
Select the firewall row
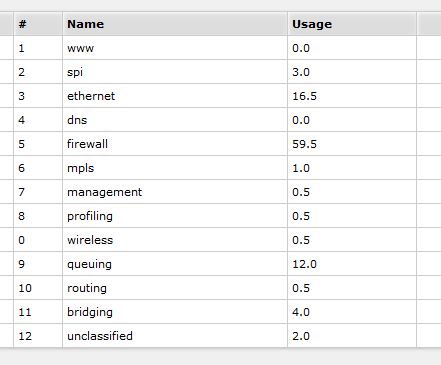(220, 144)
